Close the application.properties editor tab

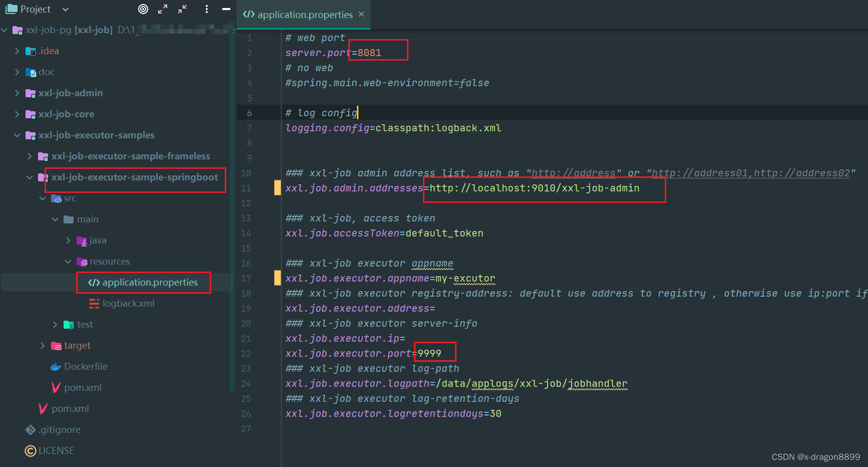(x=361, y=14)
